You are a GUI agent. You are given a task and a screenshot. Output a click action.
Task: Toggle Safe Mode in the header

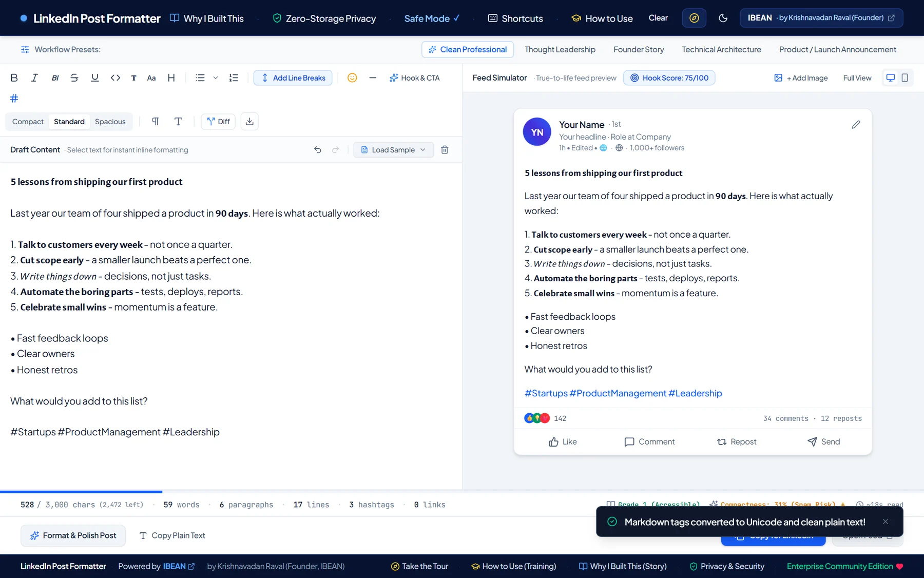pos(432,18)
